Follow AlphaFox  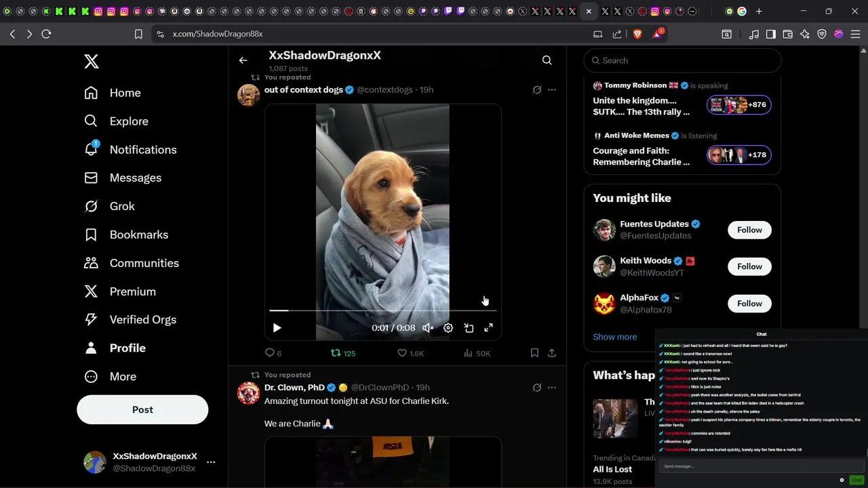click(749, 304)
